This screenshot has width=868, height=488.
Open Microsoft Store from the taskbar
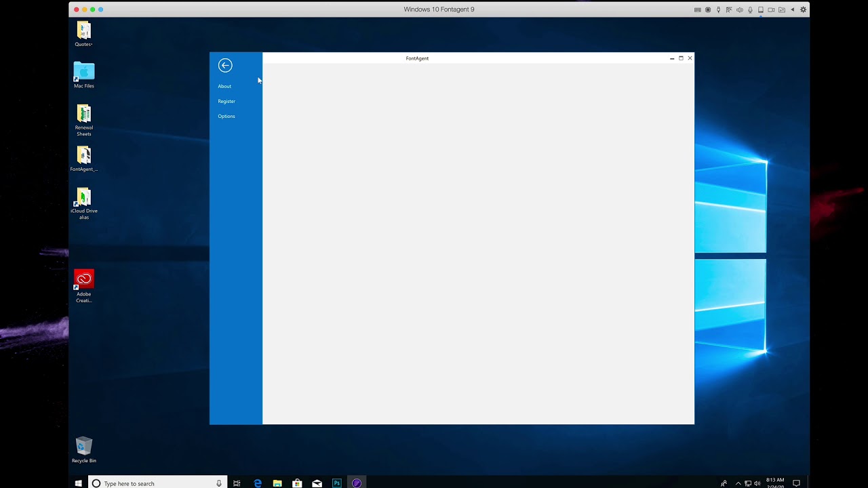point(297,483)
